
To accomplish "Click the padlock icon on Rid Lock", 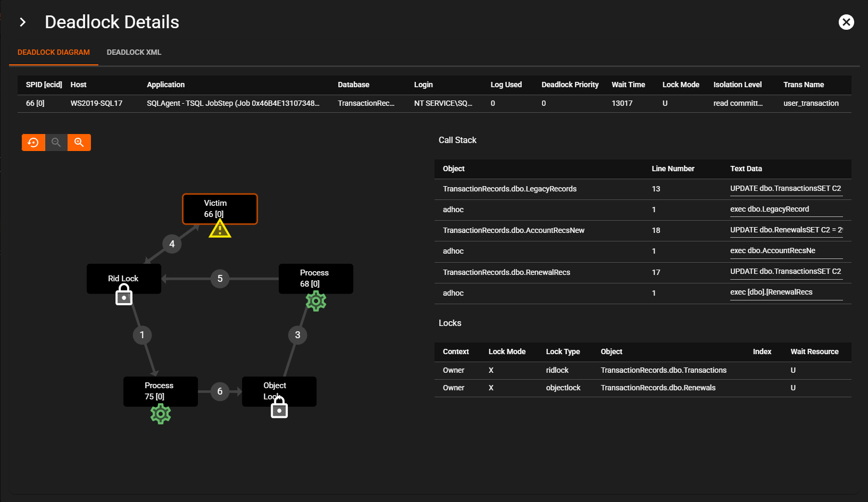I will (x=124, y=295).
